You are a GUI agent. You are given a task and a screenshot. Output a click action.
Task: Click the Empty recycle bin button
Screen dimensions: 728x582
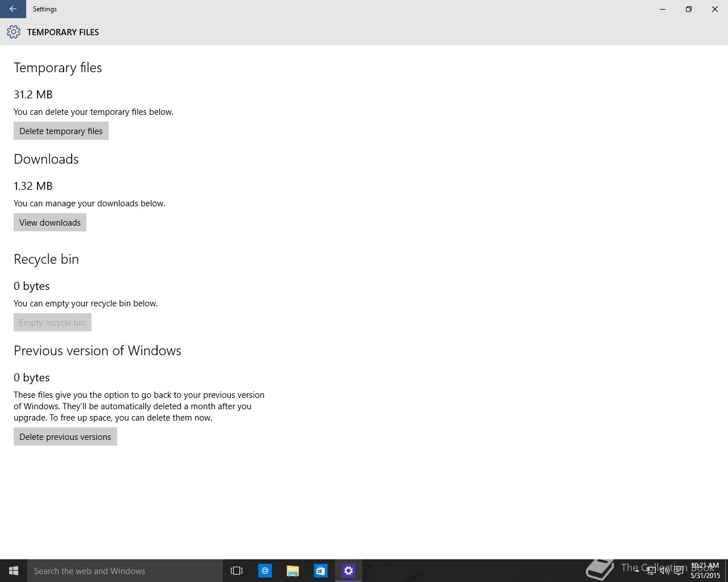[52, 322]
